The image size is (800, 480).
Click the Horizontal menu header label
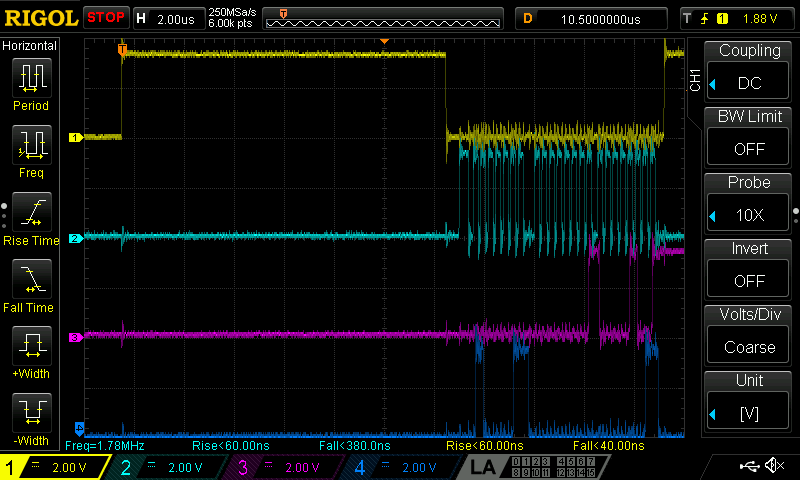30,46
